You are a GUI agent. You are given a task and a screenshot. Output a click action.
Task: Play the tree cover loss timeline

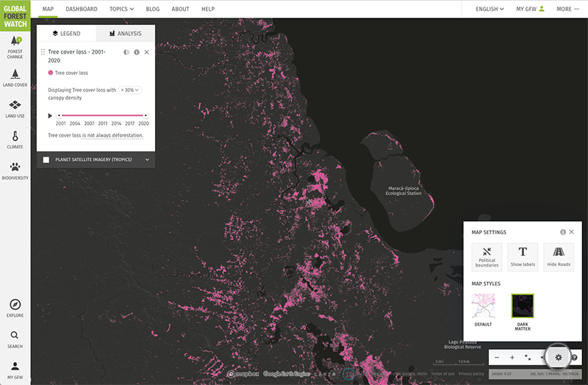tap(50, 115)
